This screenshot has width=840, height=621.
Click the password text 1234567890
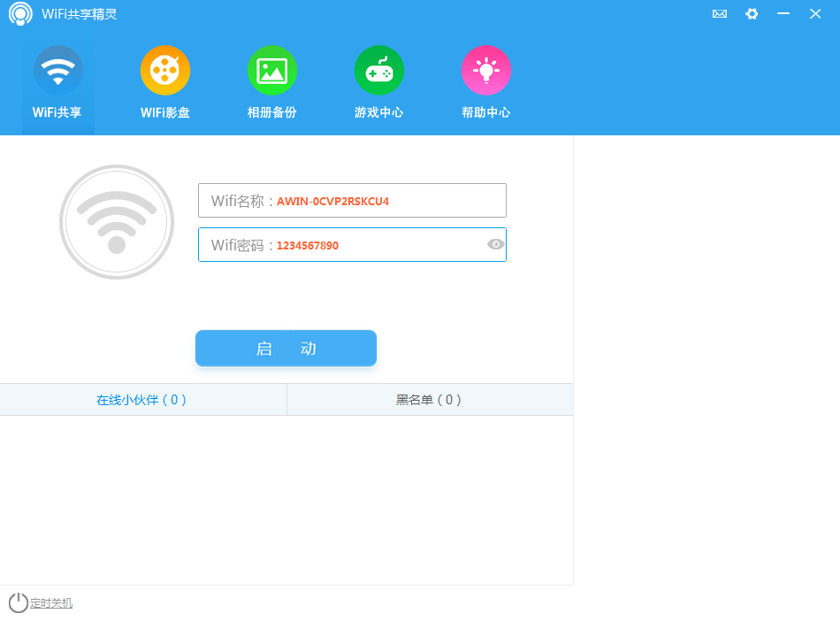307,246
